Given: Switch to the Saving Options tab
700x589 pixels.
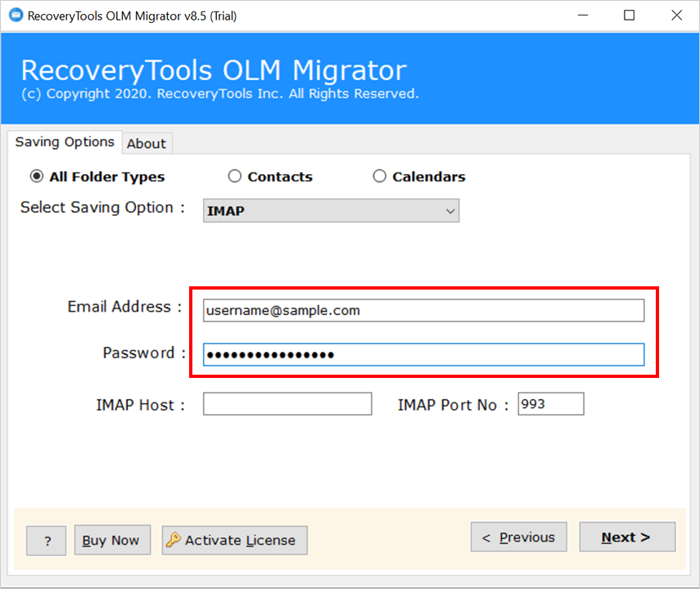Looking at the screenshot, I should click(x=65, y=142).
